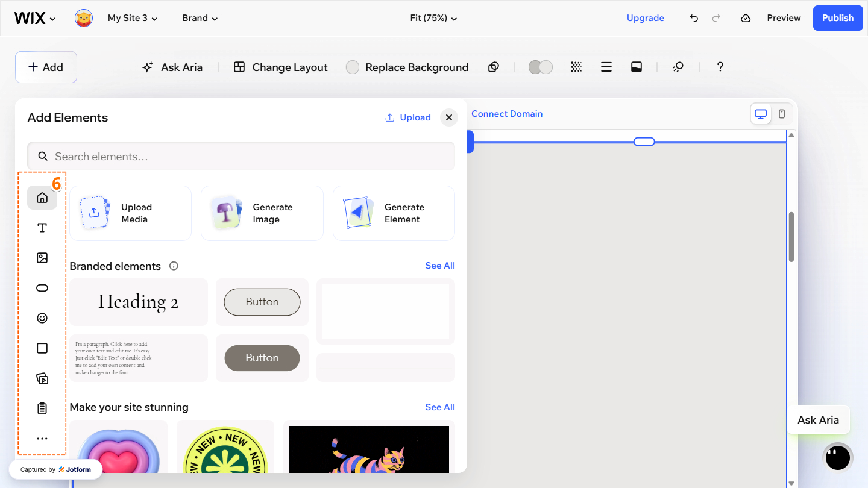Click the + Add button
This screenshot has height=488, width=868.
(x=46, y=67)
